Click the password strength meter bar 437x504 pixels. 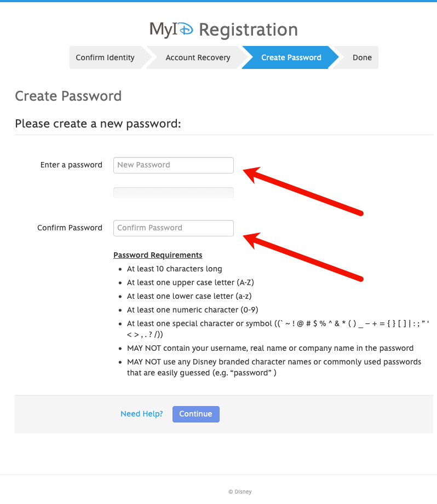pyautogui.click(x=173, y=192)
